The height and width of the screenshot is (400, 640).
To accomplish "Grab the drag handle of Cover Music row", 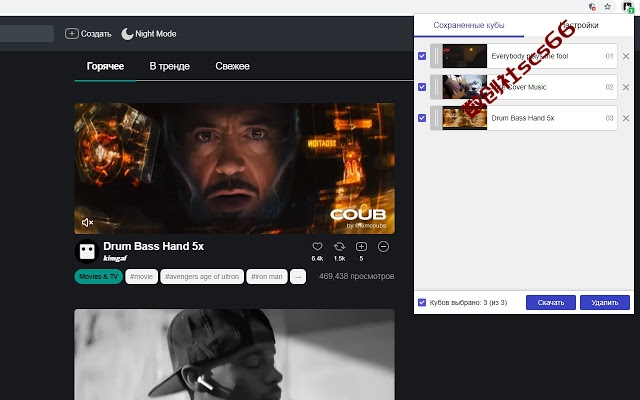I will click(436, 87).
